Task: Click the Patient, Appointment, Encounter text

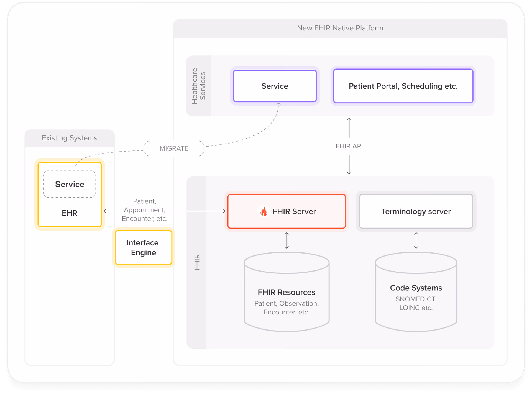Action: (144, 210)
